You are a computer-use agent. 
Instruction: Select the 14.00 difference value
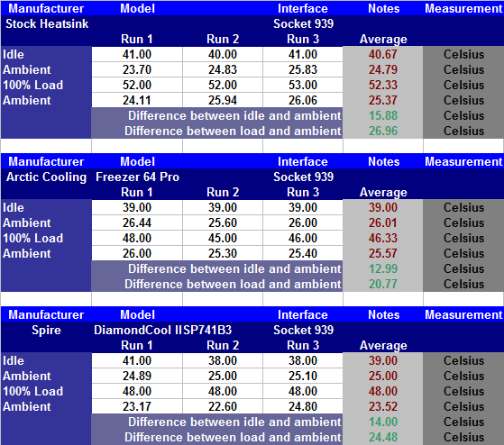pyautogui.click(x=383, y=422)
